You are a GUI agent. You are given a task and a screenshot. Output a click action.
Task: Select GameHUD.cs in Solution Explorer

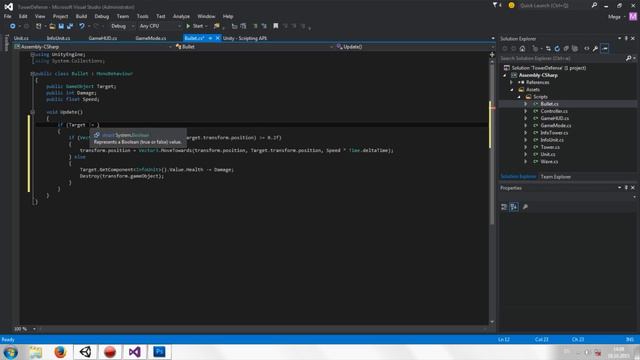pos(555,118)
